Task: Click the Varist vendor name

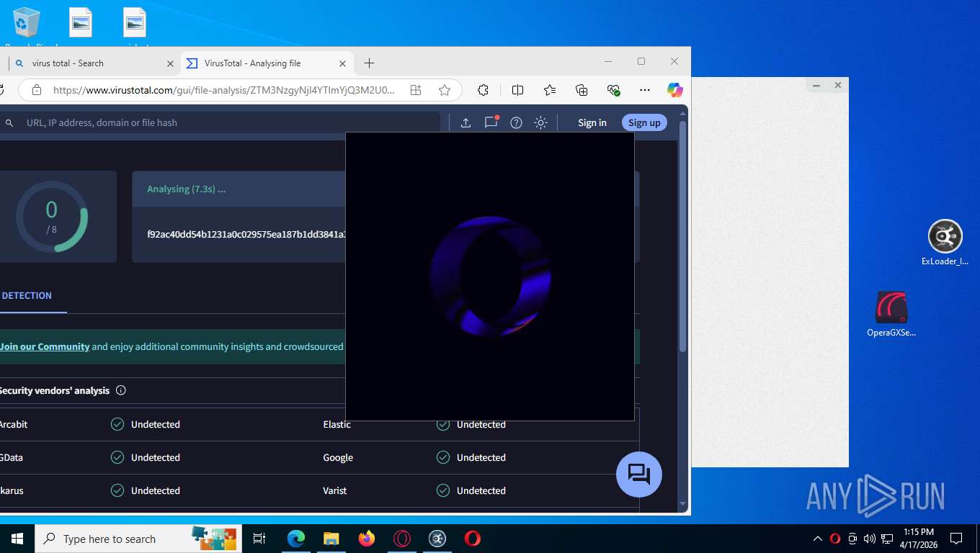Action: tap(335, 490)
